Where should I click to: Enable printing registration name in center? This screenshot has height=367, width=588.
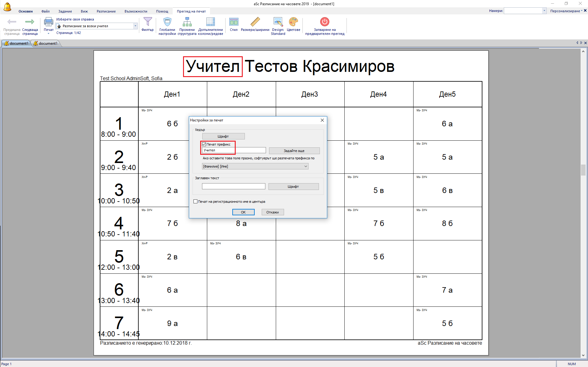coord(196,202)
